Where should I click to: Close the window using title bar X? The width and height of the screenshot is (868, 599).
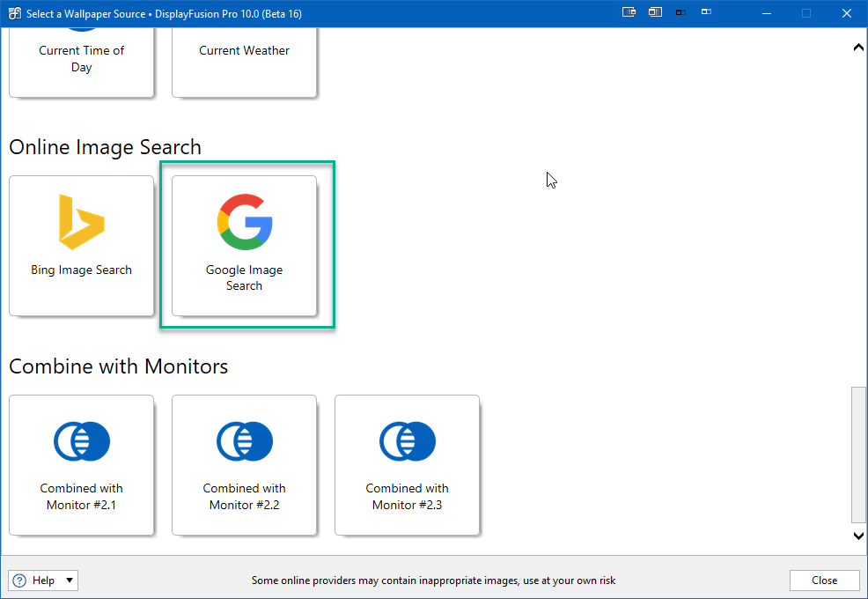coord(846,13)
